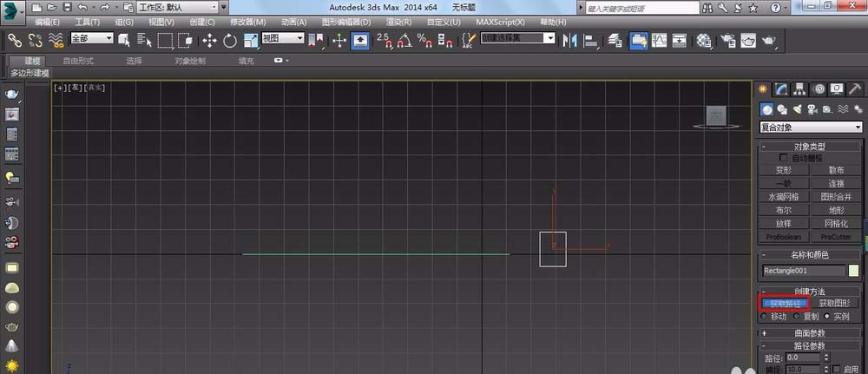
Task: Enable the 自动栅格 checkbox
Action: [x=783, y=158]
